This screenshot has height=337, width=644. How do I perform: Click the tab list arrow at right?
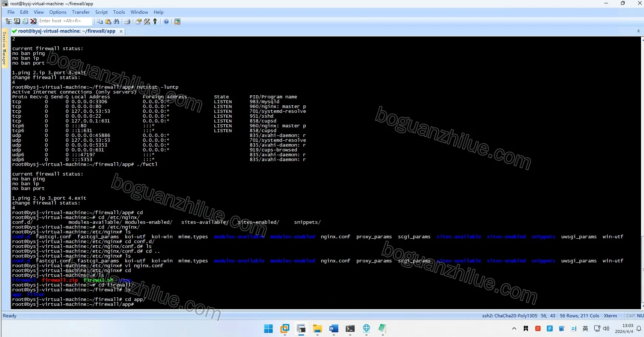click(x=638, y=31)
